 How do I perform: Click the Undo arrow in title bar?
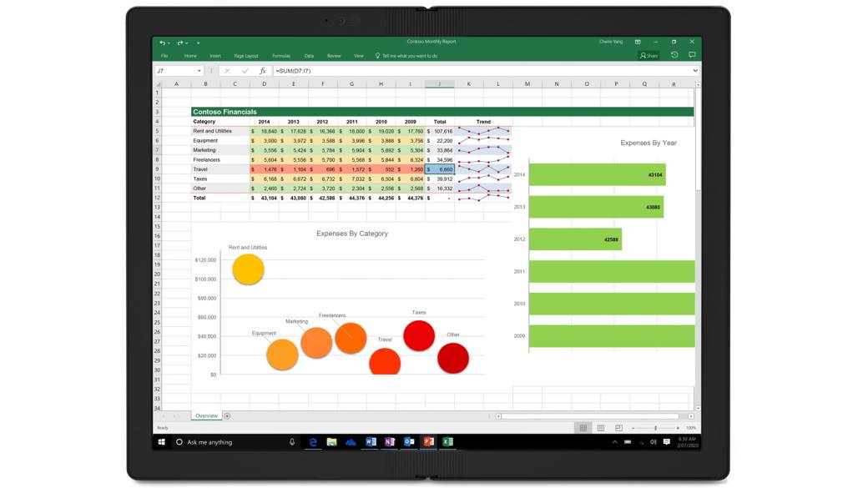pyautogui.click(x=163, y=43)
